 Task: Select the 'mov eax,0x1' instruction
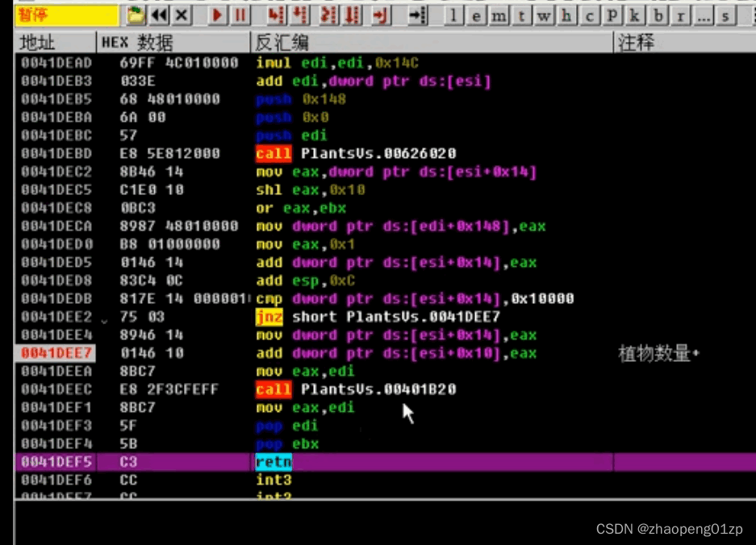[x=305, y=244]
